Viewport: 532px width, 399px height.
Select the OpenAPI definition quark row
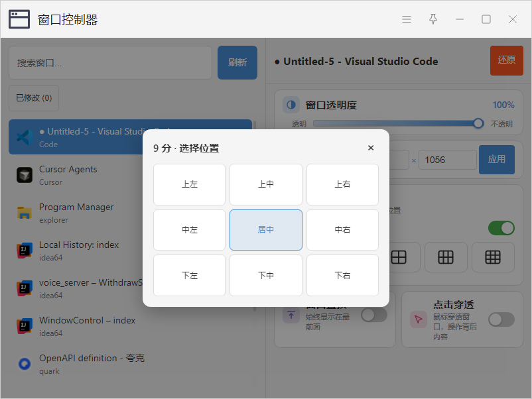tap(130, 365)
